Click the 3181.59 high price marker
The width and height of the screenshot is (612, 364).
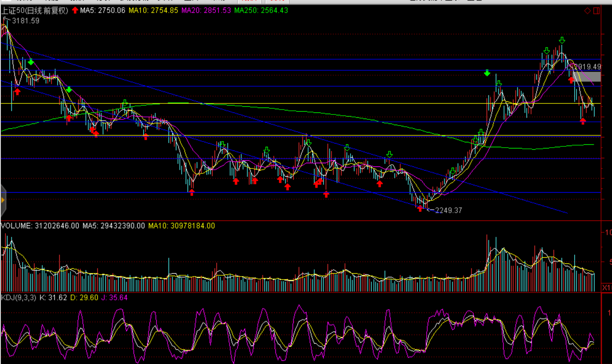[x=25, y=21]
